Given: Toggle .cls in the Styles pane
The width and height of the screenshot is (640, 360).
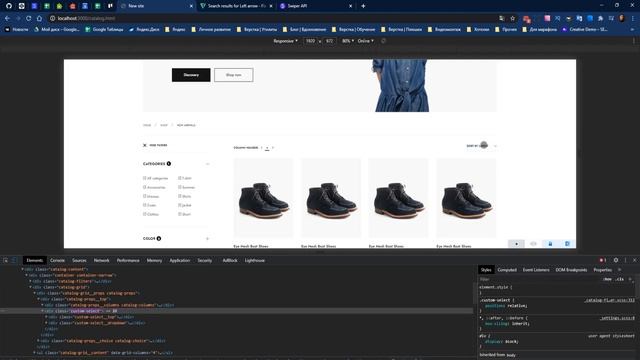Looking at the screenshot, I should coord(620,279).
